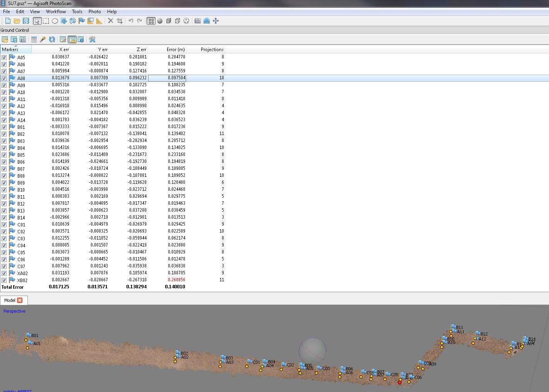
Task: Close the Model tab
Action: point(20,300)
